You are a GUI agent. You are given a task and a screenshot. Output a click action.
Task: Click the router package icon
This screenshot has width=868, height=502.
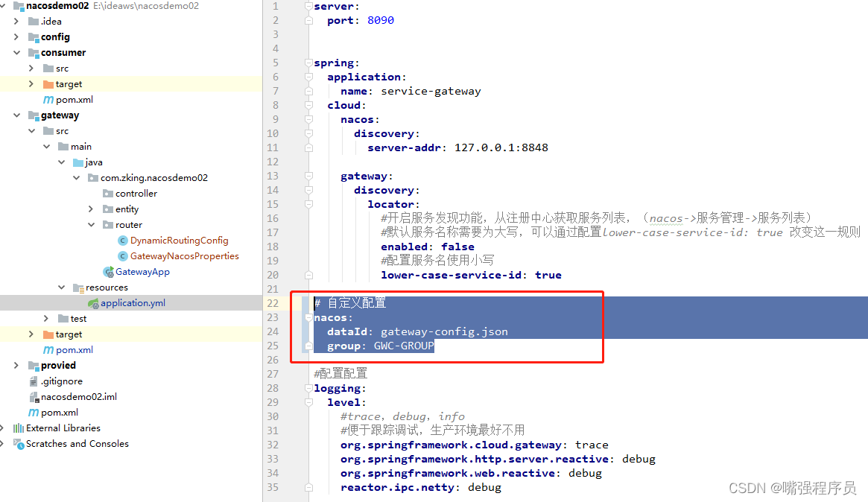tap(108, 225)
